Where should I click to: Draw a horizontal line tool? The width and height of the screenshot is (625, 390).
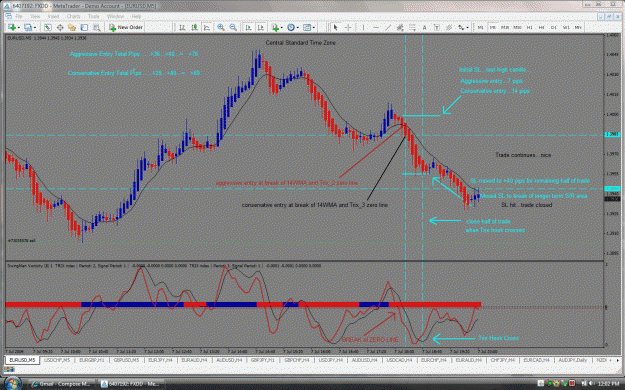pyautogui.click(x=375, y=27)
